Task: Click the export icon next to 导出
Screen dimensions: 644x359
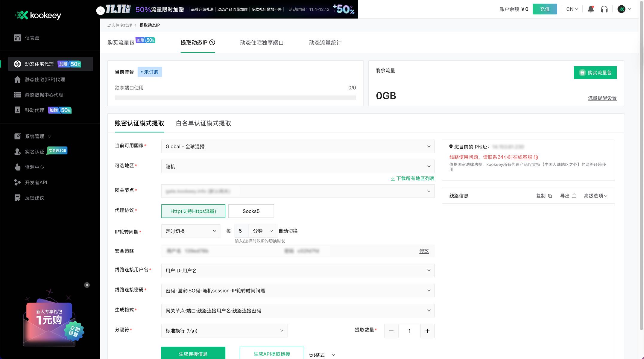Action: pyautogui.click(x=574, y=196)
